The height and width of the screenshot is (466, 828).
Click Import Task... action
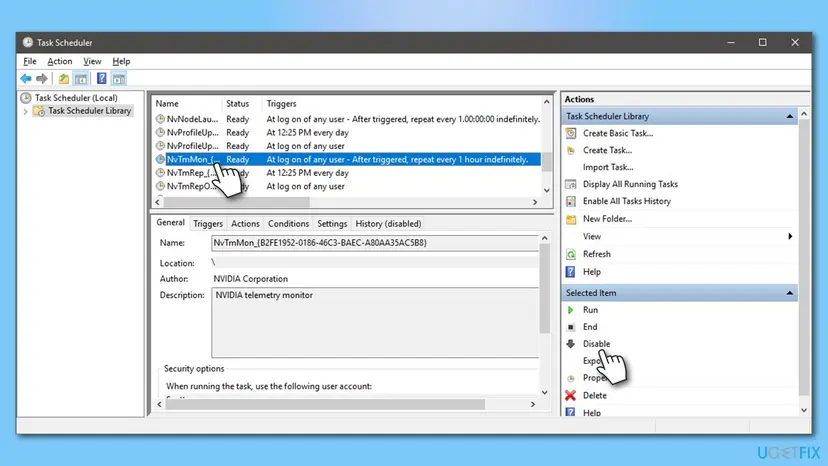[608, 167]
